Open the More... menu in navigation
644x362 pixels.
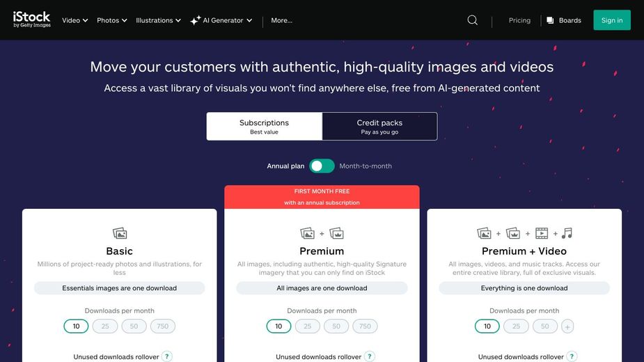click(281, 20)
